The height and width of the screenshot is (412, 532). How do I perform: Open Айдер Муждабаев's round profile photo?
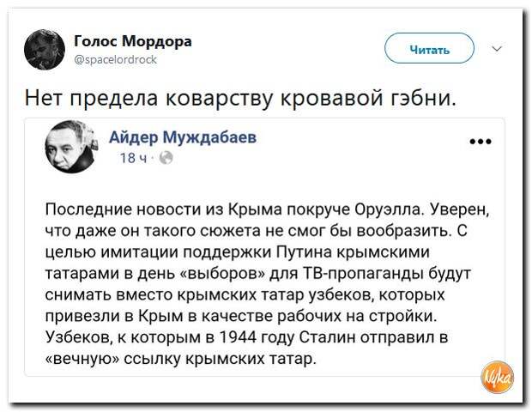pyautogui.click(x=71, y=147)
